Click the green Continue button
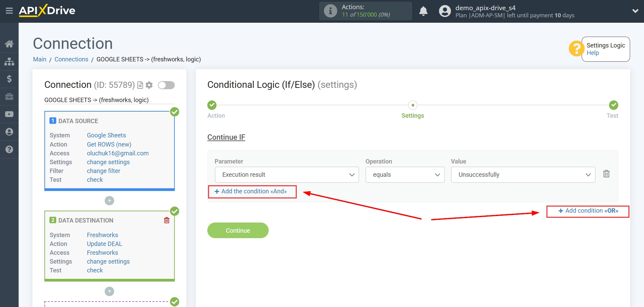644x307 pixels. pyautogui.click(x=238, y=230)
